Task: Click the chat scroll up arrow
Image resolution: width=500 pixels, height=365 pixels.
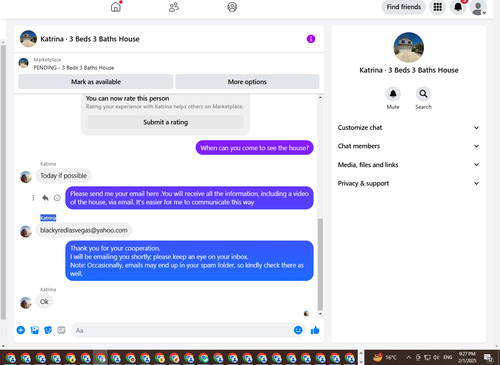Action: [x=320, y=97]
